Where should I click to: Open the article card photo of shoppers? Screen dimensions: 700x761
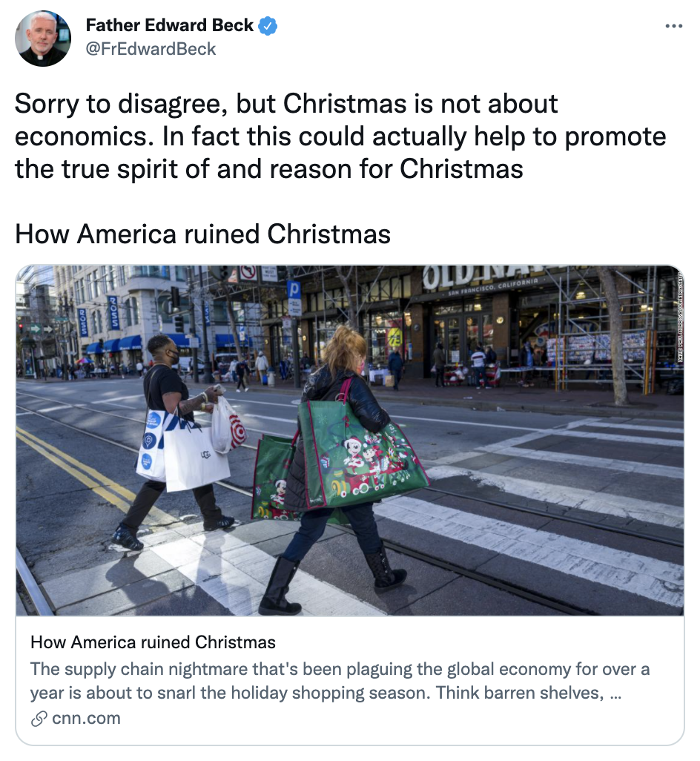[350, 440]
